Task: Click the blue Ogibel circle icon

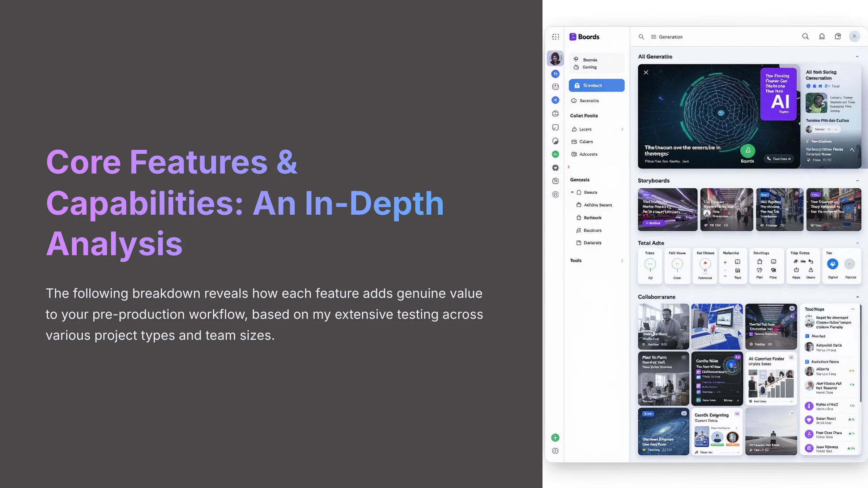Action: pyautogui.click(x=833, y=264)
